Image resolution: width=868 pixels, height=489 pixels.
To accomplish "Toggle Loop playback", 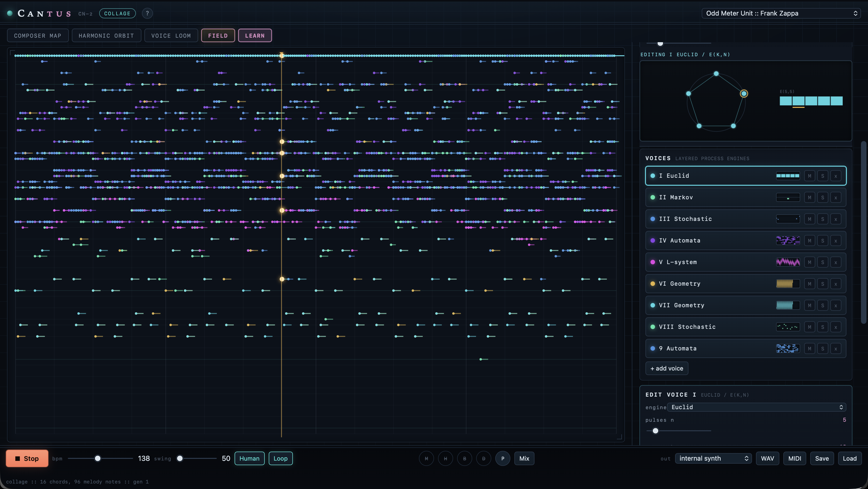I will point(280,458).
